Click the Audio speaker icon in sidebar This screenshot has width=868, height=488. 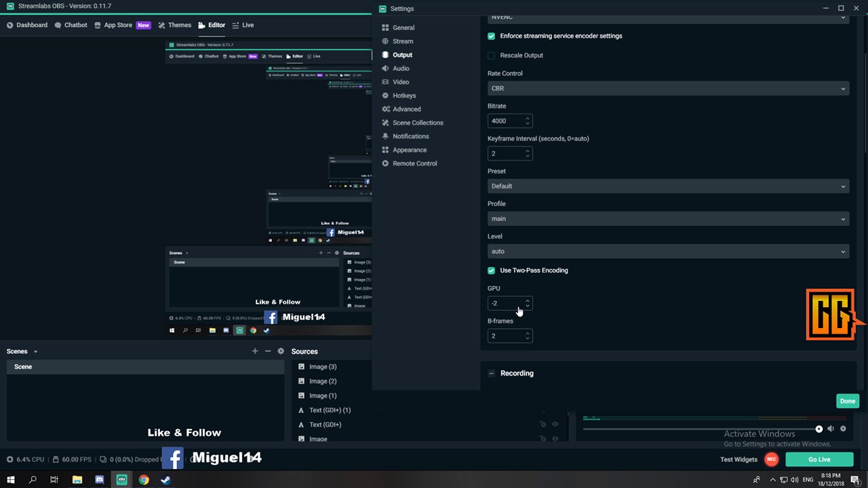click(x=385, y=68)
